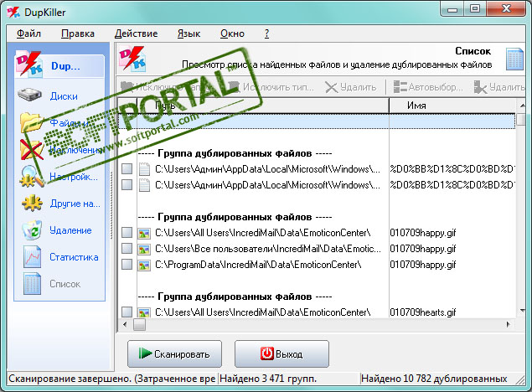Viewport: 532px width, 392px height.
Task: Close the DupKiller window
Action: 506,9
